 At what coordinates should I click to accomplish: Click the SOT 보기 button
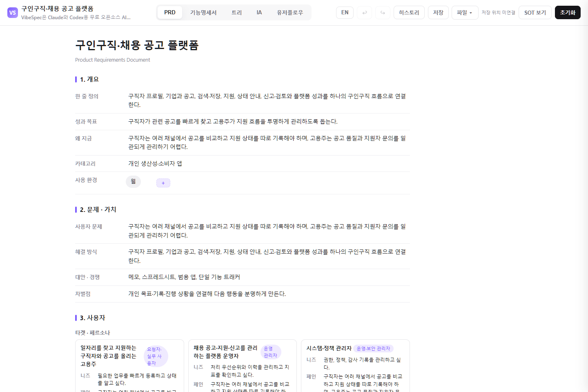click(x=535, y=13)
